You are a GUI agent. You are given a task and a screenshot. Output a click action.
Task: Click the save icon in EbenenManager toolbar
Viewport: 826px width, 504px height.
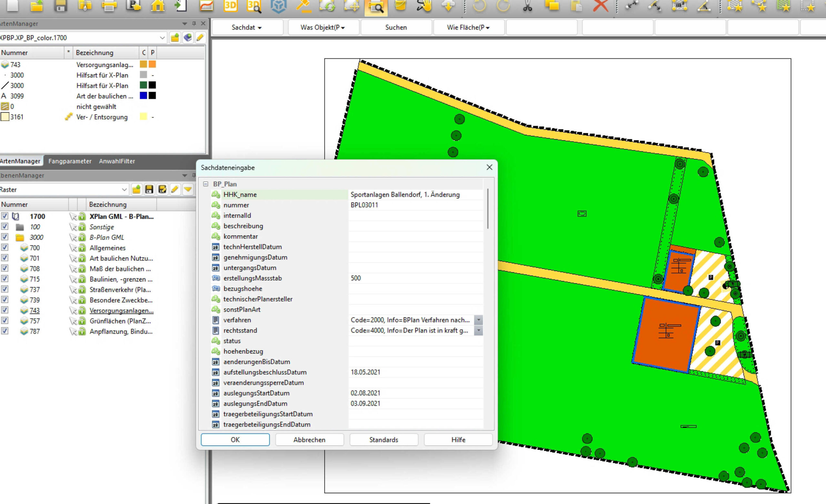149,189
